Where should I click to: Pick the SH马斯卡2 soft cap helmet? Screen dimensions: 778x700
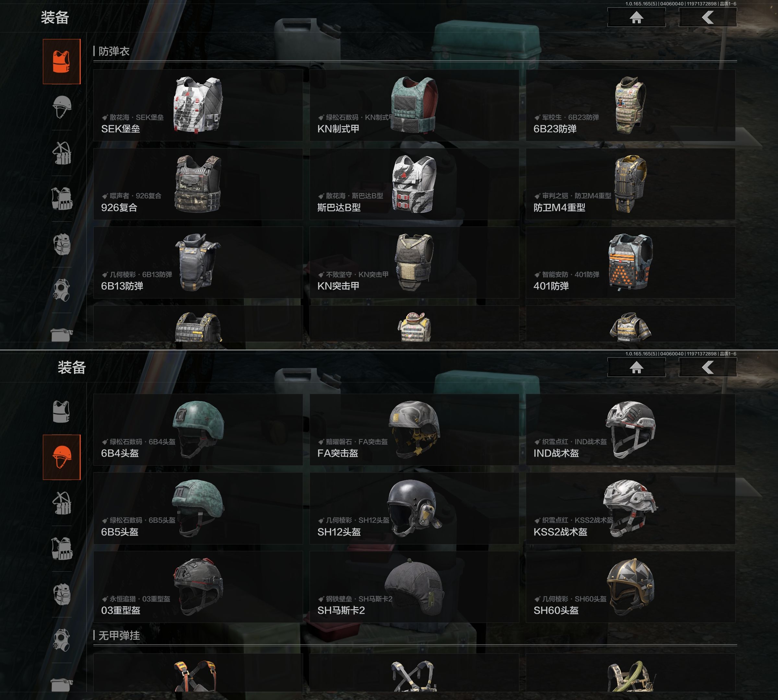(414, 587)
